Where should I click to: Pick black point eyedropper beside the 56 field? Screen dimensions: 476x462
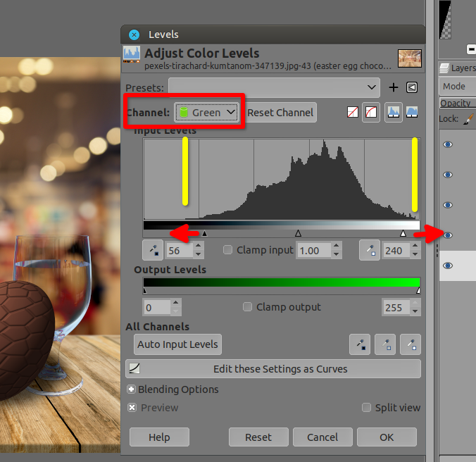click(x=152, y=250)
